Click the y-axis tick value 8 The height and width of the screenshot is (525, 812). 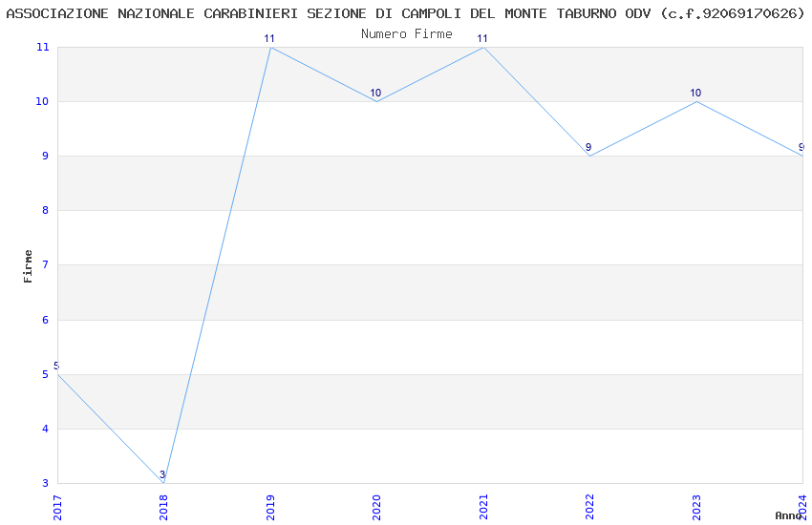click(x=46, y=211)
